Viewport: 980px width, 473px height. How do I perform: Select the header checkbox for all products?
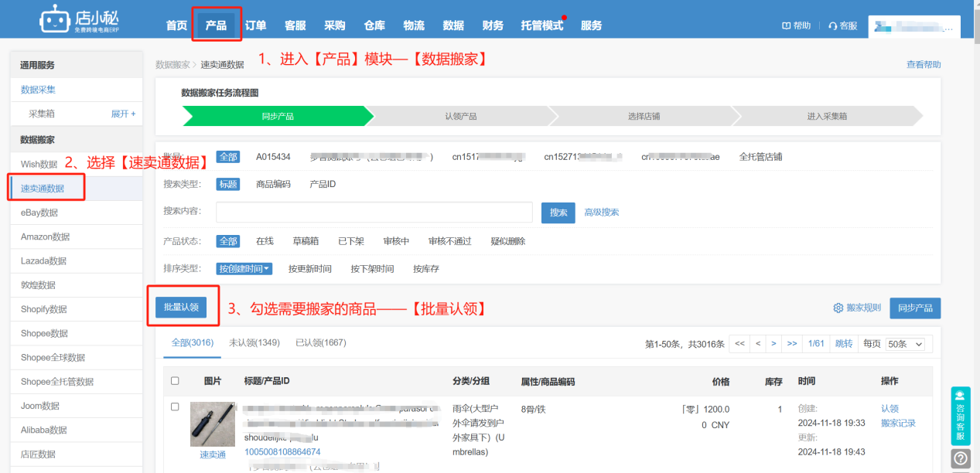pos(175,380)
